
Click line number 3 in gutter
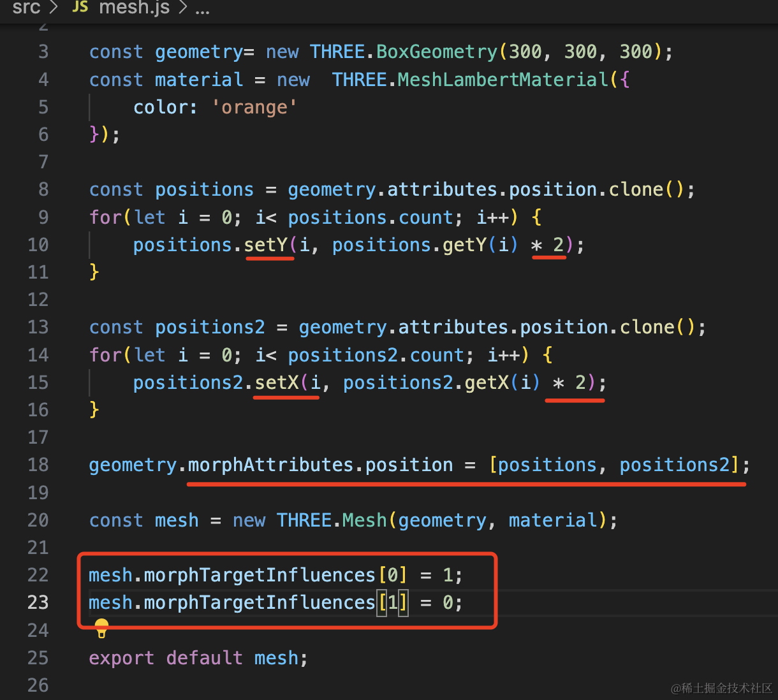43,52
